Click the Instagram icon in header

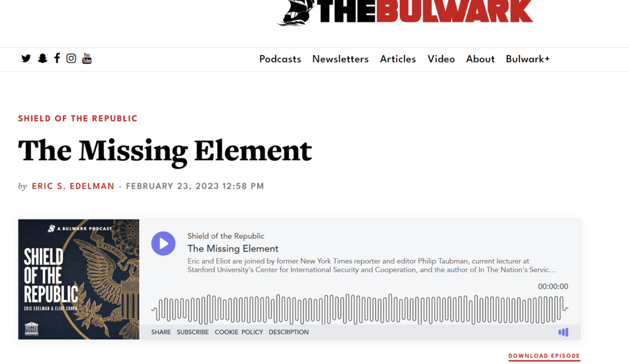point(71,59)
